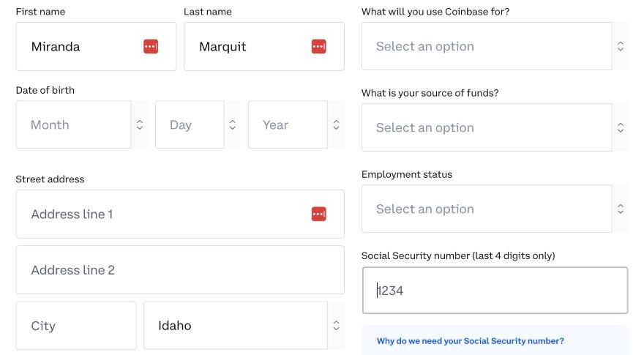The image size is (644, 355).
Task: Click password manager icon in Last name field
Action: 319,46
